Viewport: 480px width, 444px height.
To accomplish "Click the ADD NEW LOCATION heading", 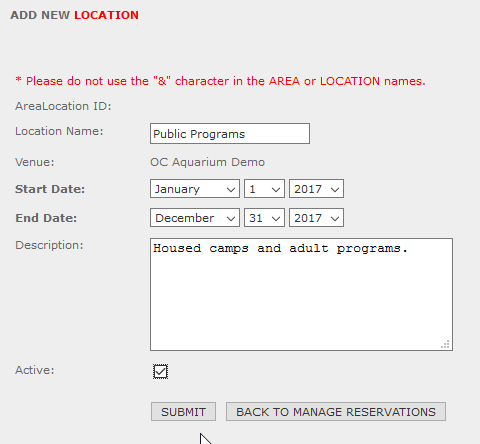I will pyautogui.click(x=74, y=15).
